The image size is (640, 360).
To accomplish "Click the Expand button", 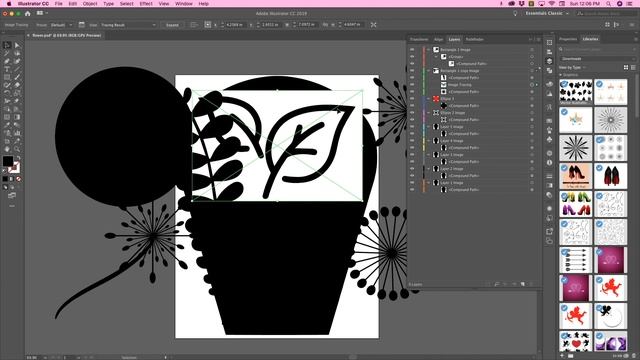I will click(x=172, y=25).
